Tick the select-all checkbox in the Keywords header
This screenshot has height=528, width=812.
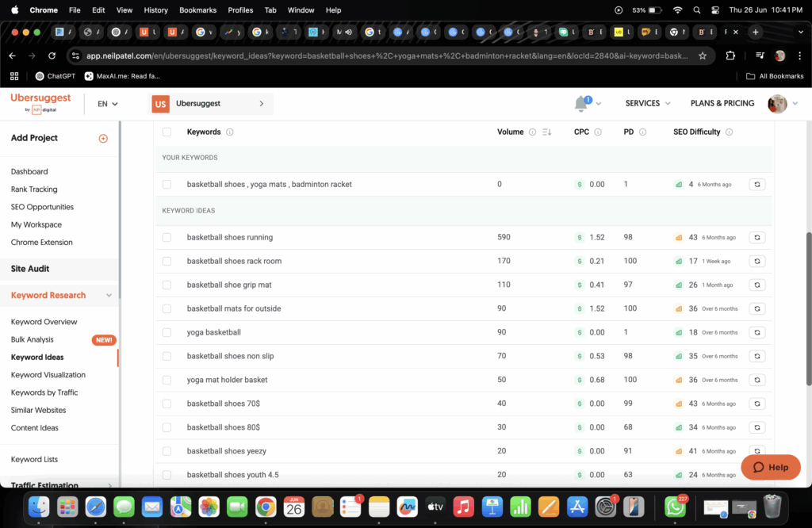(x=167, y=132)
